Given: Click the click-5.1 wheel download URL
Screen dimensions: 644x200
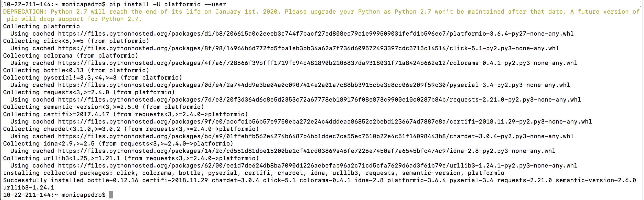Looking at the screenshot, I should coord(308,48).
